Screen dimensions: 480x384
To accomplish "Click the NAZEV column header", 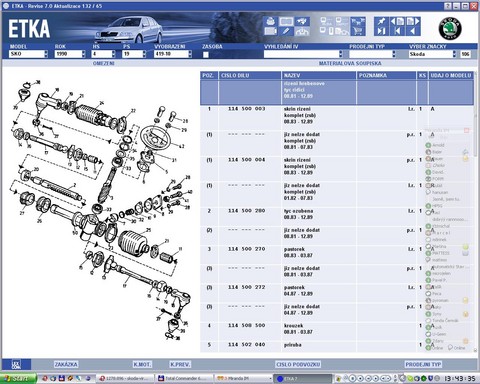I will 319,75.
